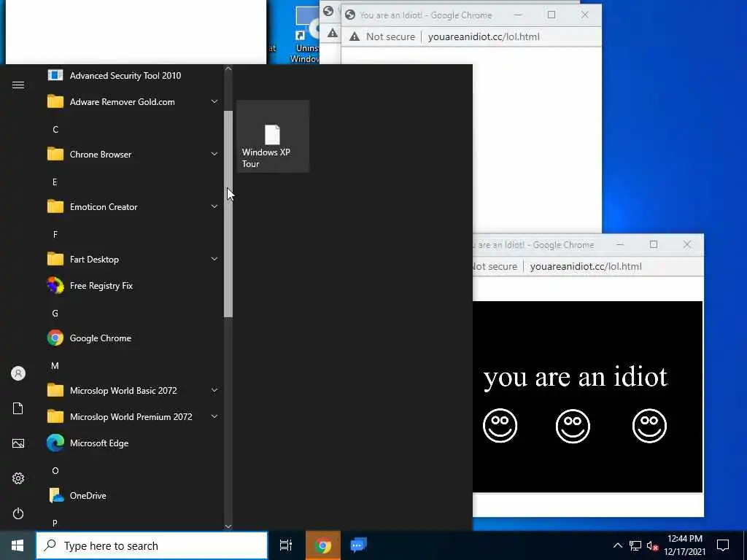
Task: Open the Chrone Browser folder icon
Action: [55, 155]
